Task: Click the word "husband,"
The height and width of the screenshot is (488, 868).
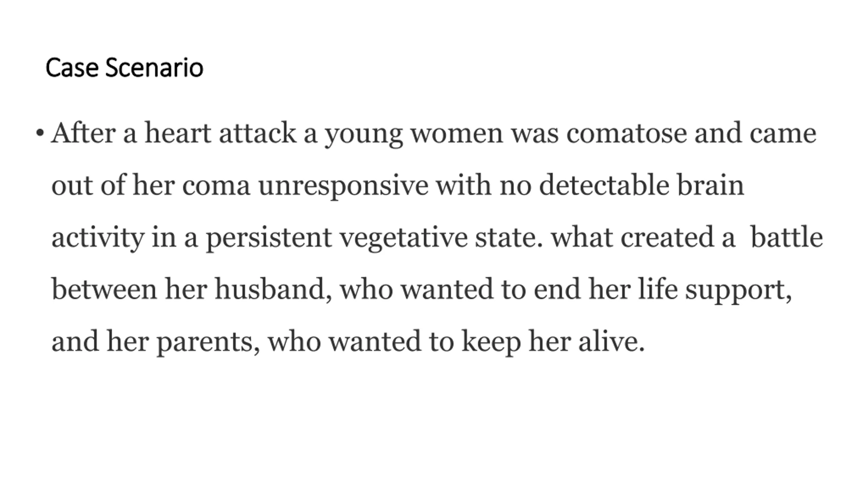Action: pos(273,290)
